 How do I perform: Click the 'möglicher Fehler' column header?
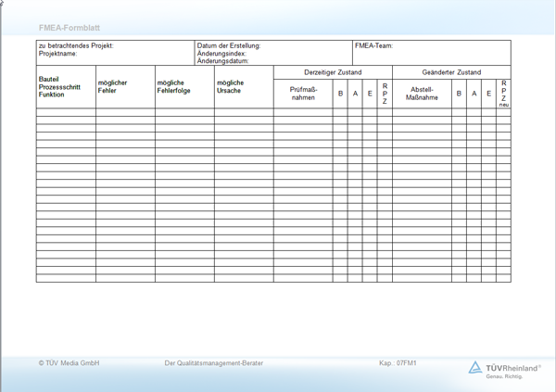[x=113, y=86]
